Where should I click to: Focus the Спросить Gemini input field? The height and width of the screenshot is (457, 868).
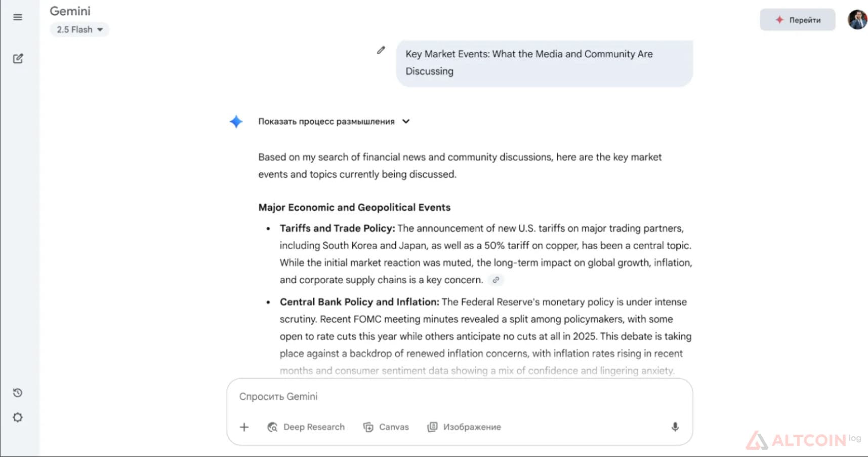click(460, 397)
